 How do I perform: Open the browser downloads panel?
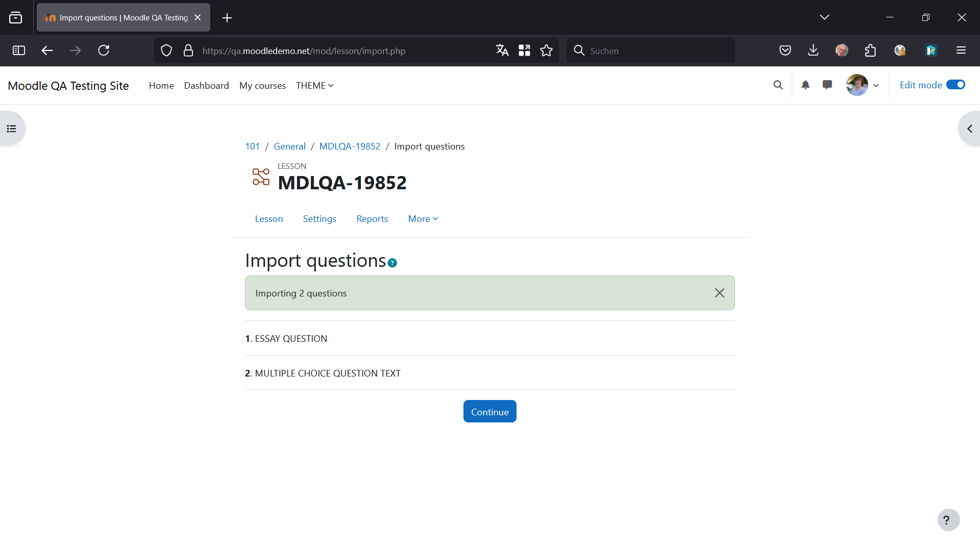pos(814,51)
